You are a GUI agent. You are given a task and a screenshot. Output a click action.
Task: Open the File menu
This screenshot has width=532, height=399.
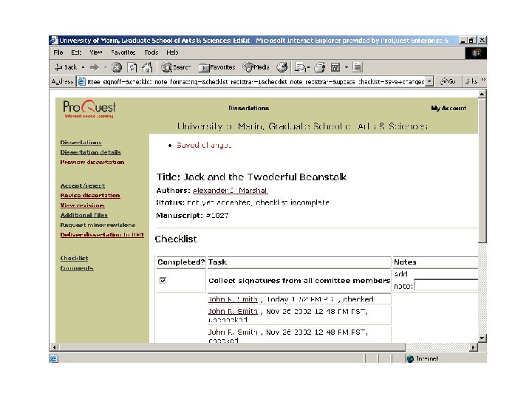58,52
